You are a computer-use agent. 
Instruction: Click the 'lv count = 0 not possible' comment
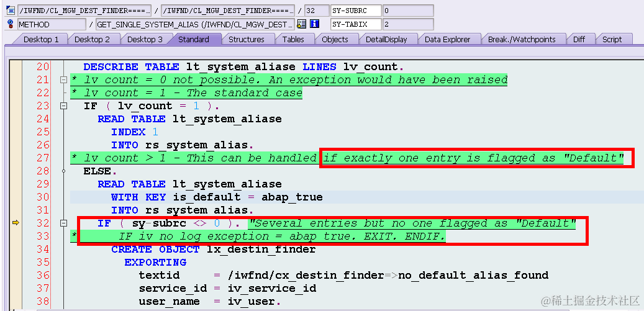(289, 79)
